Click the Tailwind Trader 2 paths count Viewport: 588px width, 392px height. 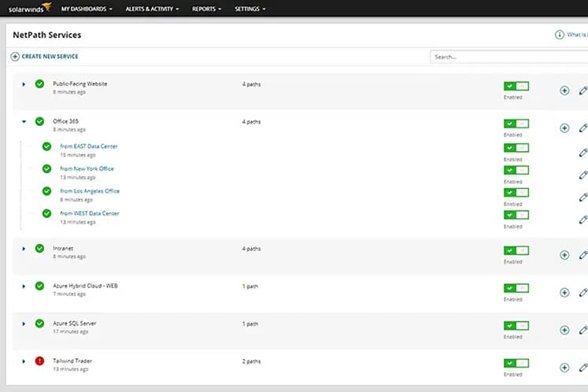251,361
